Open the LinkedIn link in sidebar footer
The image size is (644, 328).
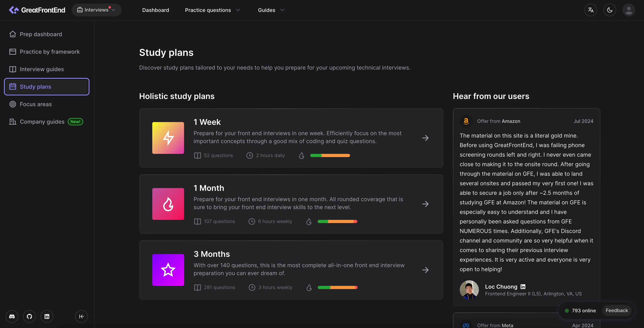tap(47, 316)
